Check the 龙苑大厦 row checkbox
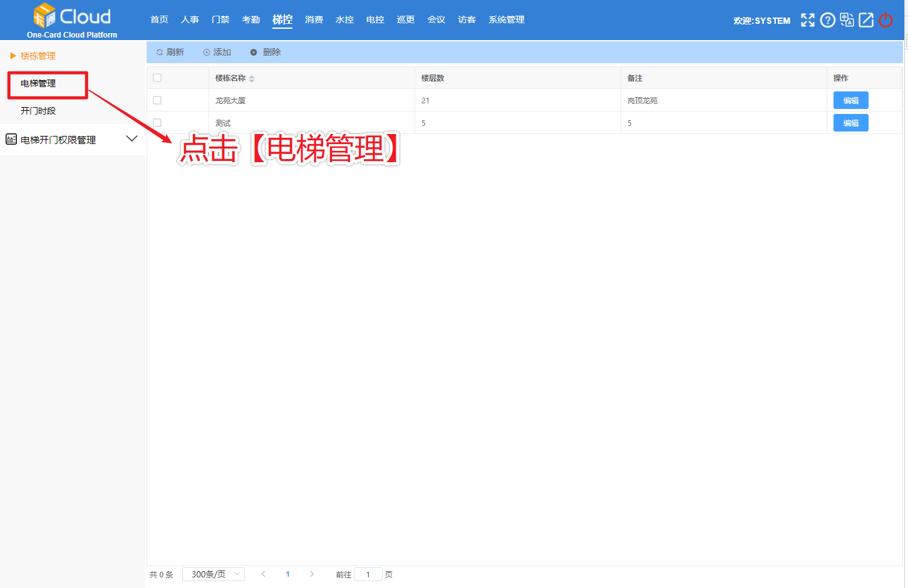The image size is (908, 588). point(157,101)
